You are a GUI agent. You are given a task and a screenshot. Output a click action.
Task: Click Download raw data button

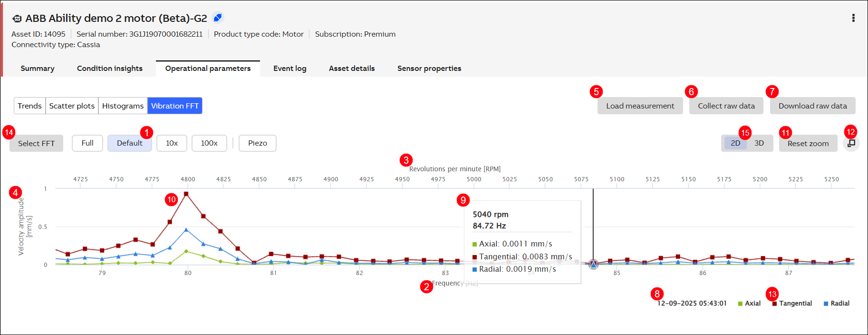(x=812, y=106)
